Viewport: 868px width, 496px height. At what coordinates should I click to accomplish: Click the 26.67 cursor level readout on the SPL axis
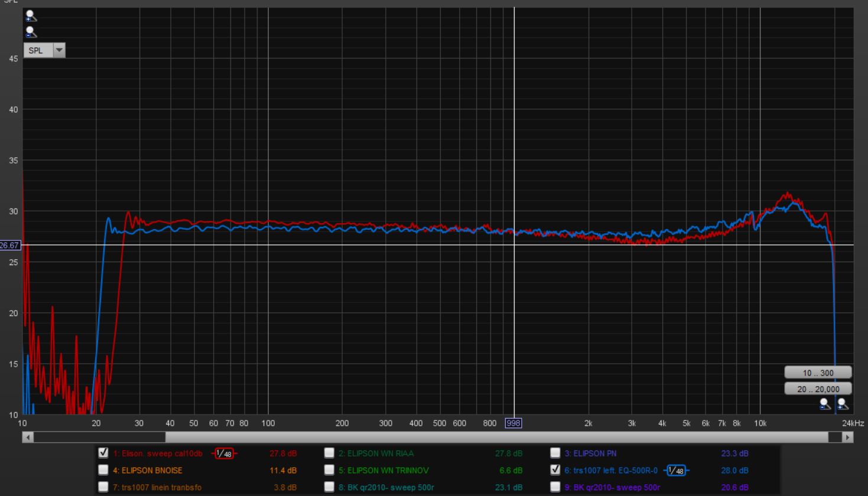click(10, 245)
